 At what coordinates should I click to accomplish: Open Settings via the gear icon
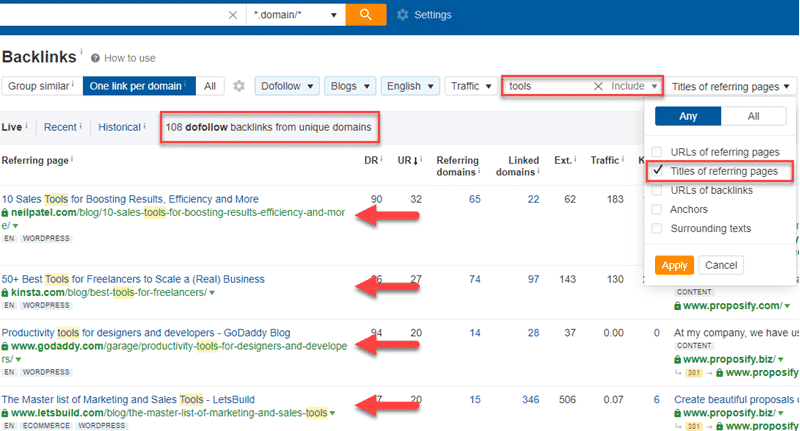tap(403, 15)
